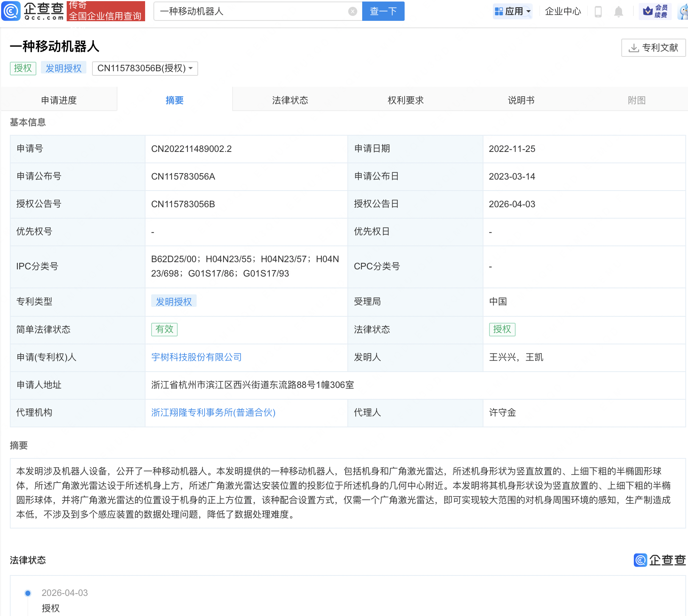Switch to the 附图 tab
This screenshot has width=688, height=616.
(x=636, y=100)
